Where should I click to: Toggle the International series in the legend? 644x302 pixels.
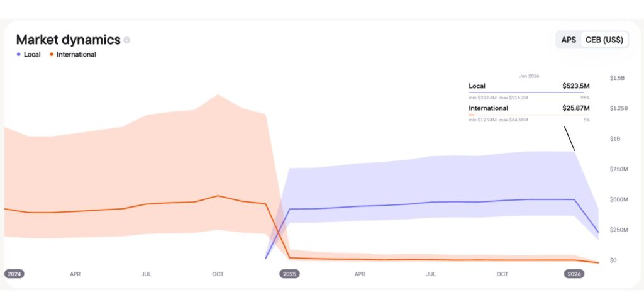pos(76,55)
